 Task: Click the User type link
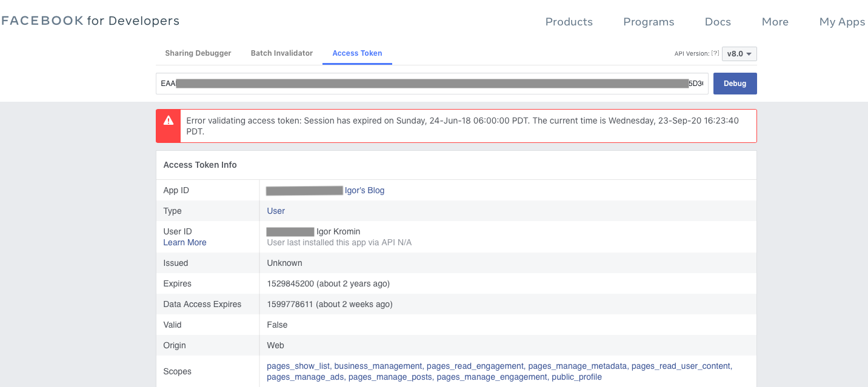tap(276, 211)
